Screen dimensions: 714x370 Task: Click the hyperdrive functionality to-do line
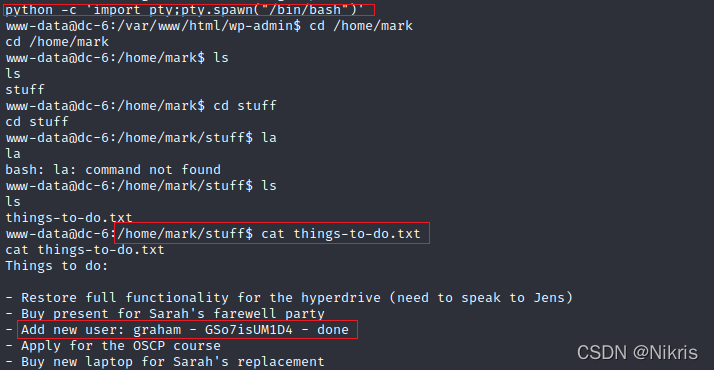(289, 298)
